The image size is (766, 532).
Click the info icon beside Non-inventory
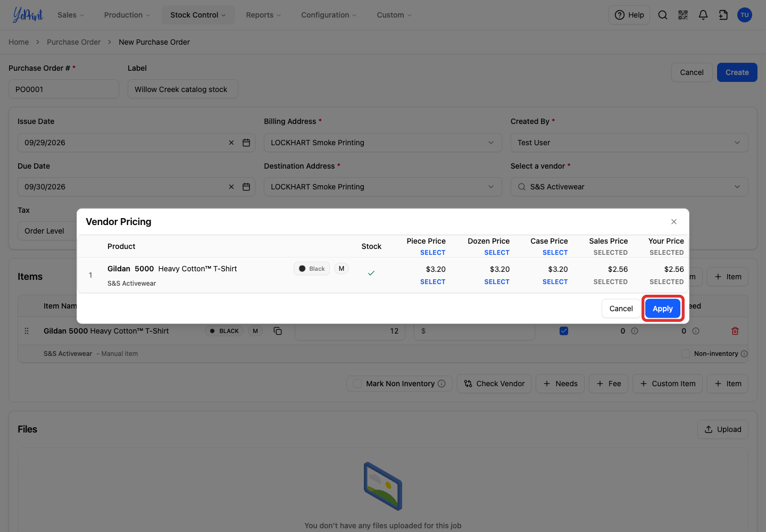[x=744, y=354]
